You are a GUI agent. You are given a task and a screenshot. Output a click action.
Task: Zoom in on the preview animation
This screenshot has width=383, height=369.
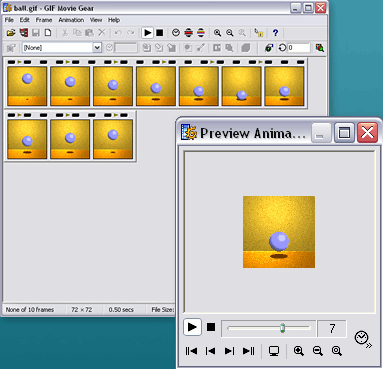tap(298, 351)
